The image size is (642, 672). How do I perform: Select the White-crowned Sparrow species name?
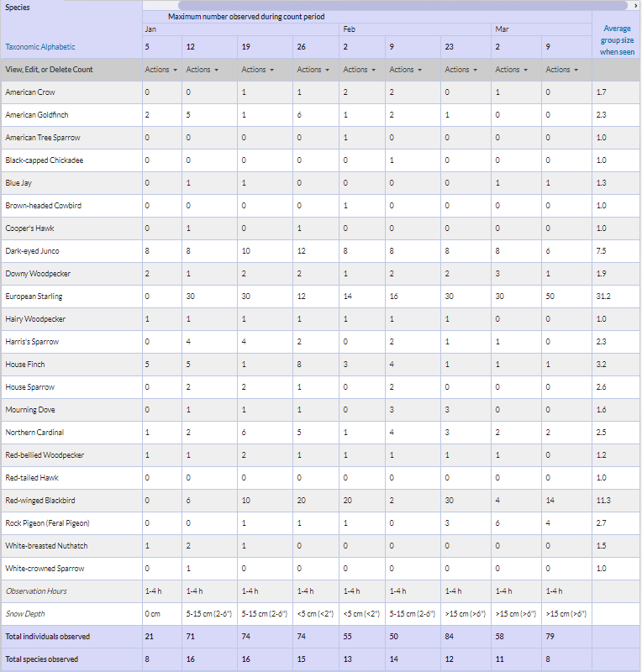45,569
